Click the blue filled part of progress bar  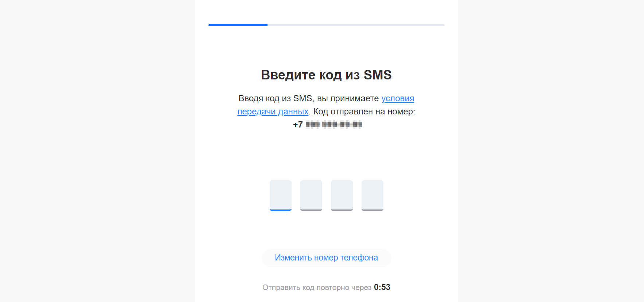click(238, 25)
